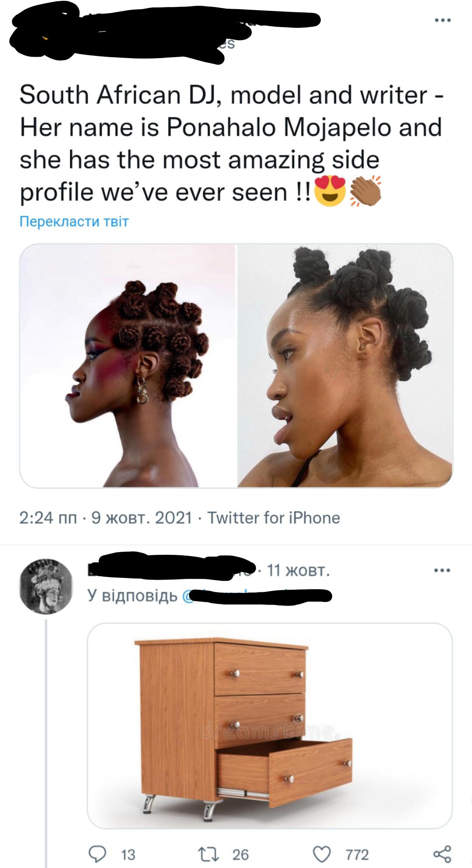
Task: Tap the share icon on the reply
Action: [441, 853]
